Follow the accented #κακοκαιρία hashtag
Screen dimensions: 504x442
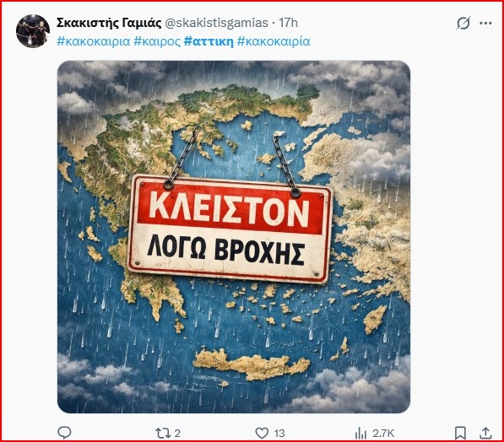(274, 41)
